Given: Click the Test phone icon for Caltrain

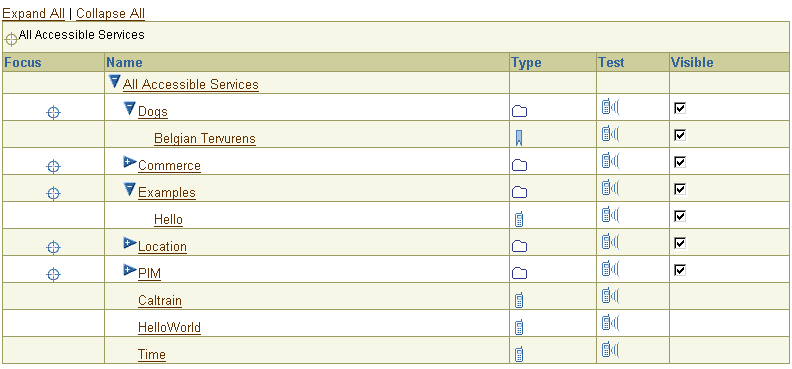Looking at the screenshot, I should [x=610, y=296].
